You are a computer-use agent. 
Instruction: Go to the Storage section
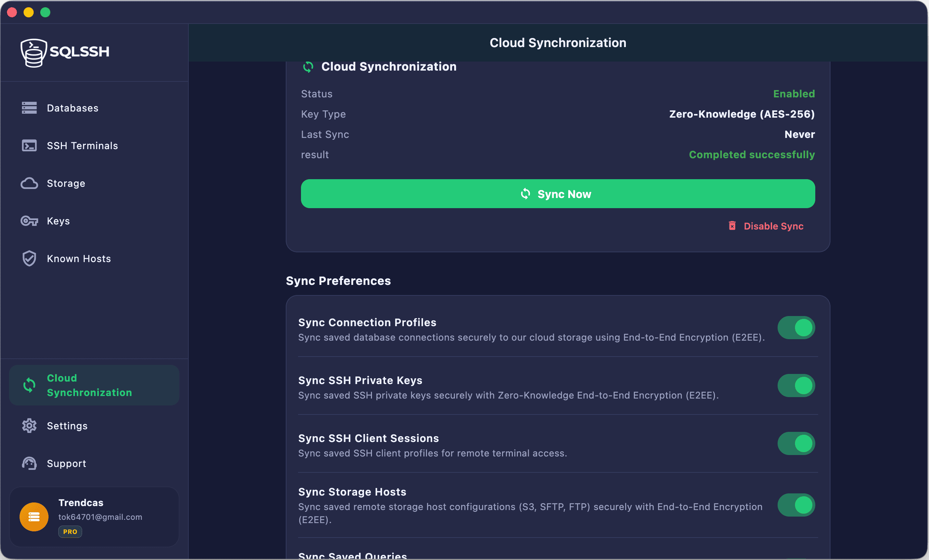94,183
